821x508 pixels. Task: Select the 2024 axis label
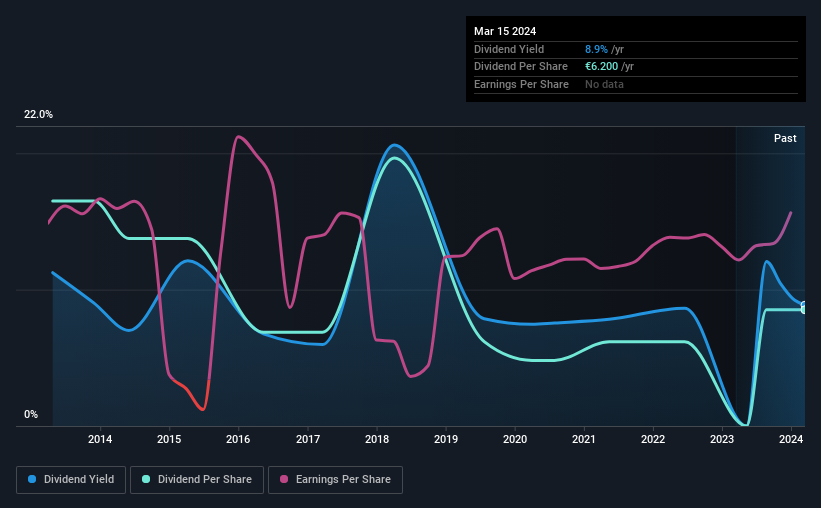pyautogui.click(x=791, y=439)
